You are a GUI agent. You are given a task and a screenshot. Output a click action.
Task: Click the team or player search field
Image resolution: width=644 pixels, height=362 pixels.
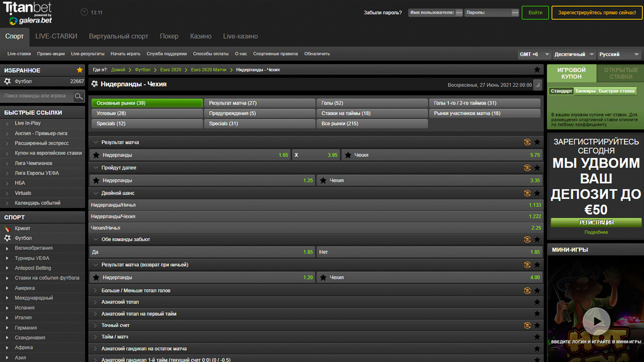pyautogui.click(x=38, y=96)
